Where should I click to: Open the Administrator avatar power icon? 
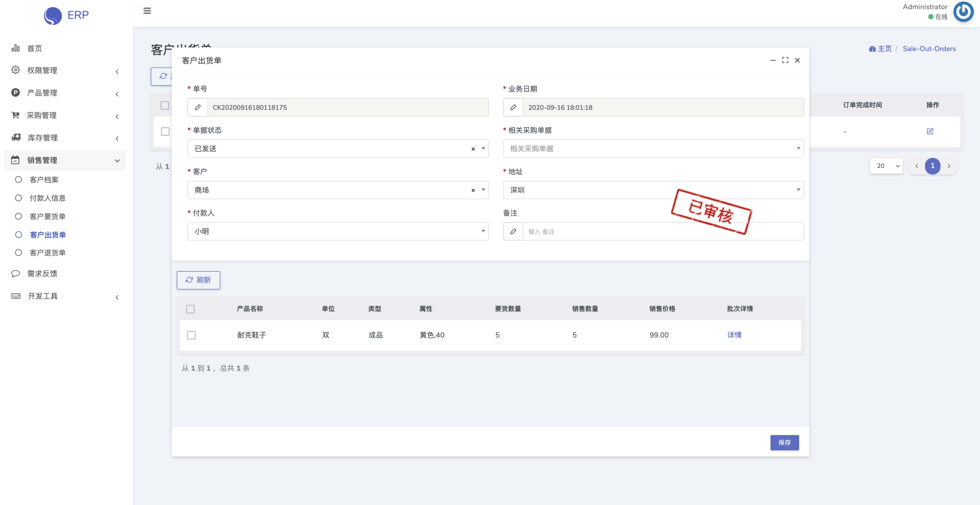point(963,12)
